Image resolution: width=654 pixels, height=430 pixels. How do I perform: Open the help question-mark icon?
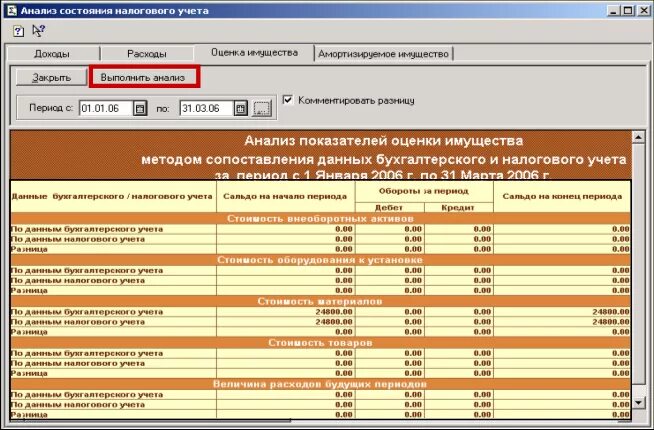[x=18, y=31]
